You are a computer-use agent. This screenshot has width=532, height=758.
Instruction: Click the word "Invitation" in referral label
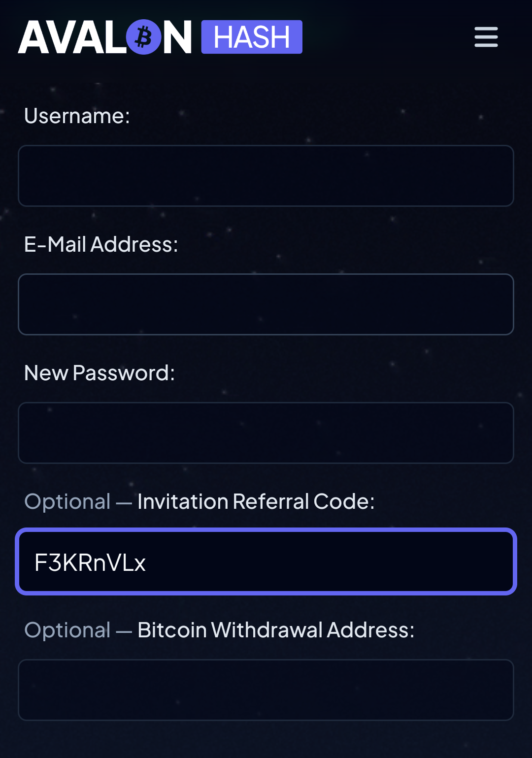pyautogui.click(x=182, y=501)
